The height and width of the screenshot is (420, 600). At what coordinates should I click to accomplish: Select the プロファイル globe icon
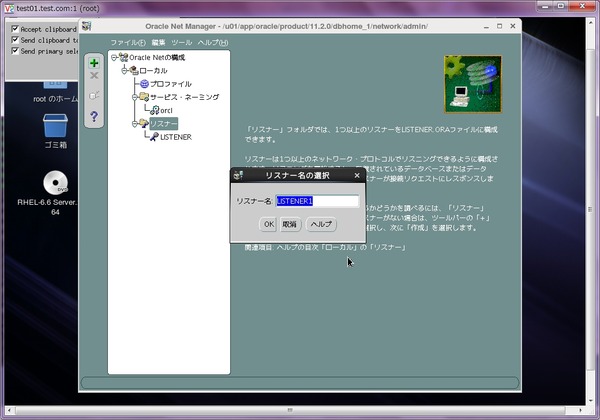pos(144,84)
